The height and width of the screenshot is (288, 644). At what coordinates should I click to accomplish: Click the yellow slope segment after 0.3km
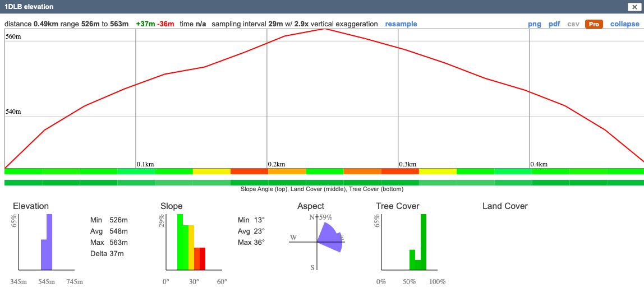click(x=438, y=171)
